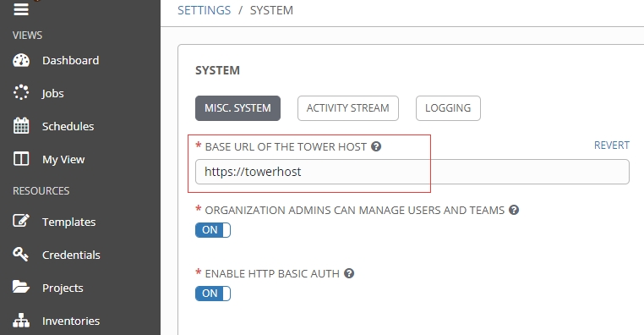Go to Credentials in sidebar
This screenshot has width=644, height=335.
click(x=71, y=255)
